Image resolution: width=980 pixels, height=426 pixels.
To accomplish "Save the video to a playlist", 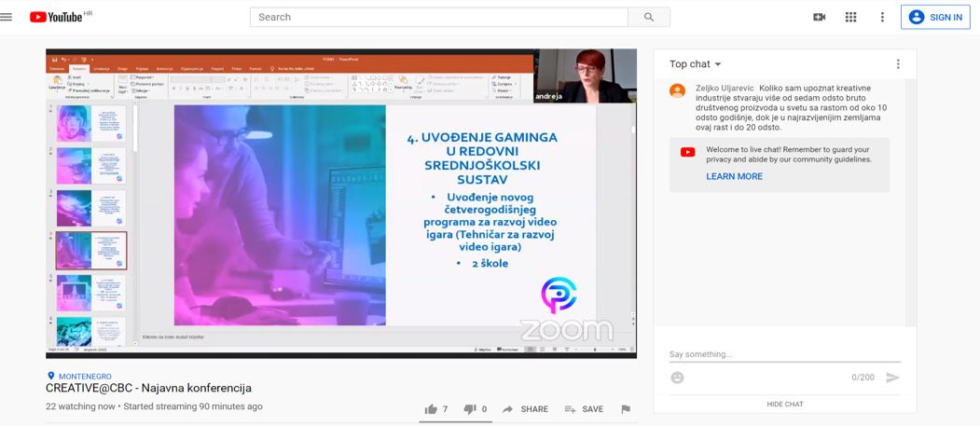I will (584, 409).
